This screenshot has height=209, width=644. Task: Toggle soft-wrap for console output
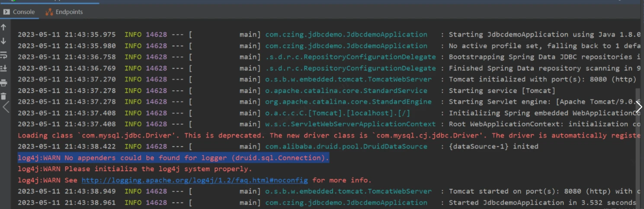4,55
